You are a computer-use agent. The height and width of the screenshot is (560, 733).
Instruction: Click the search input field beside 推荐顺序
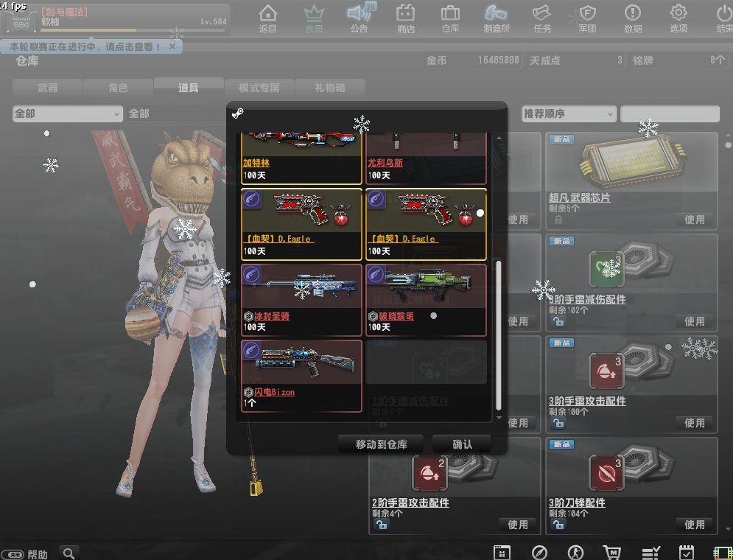pos(670,113)
